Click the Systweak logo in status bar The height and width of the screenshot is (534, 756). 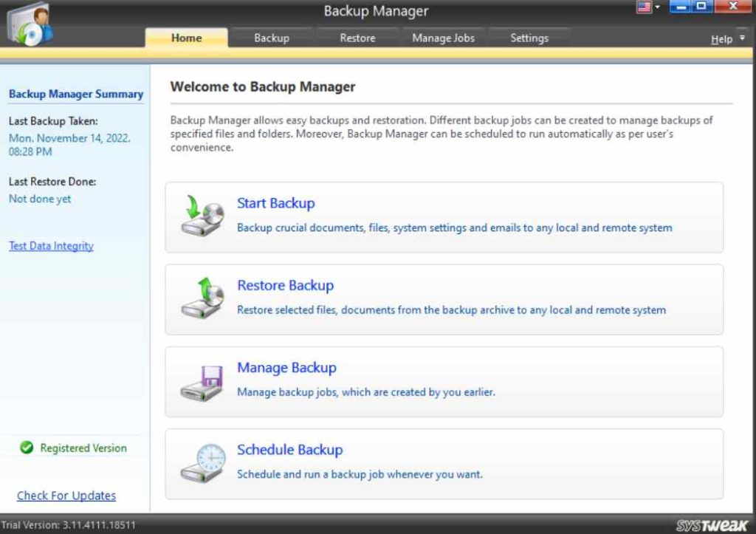[x=712, y=525]
